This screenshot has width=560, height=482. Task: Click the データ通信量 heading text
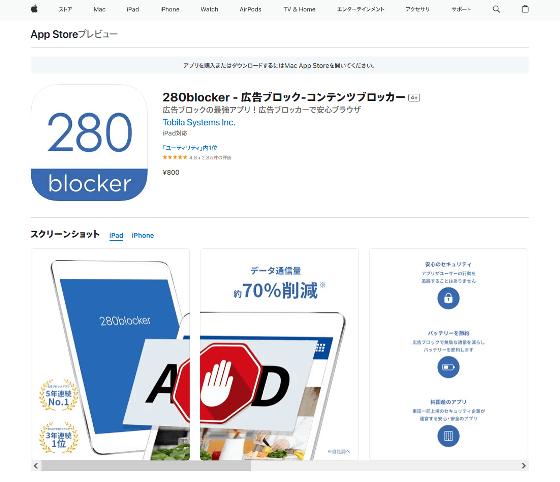tap(276, 271)
